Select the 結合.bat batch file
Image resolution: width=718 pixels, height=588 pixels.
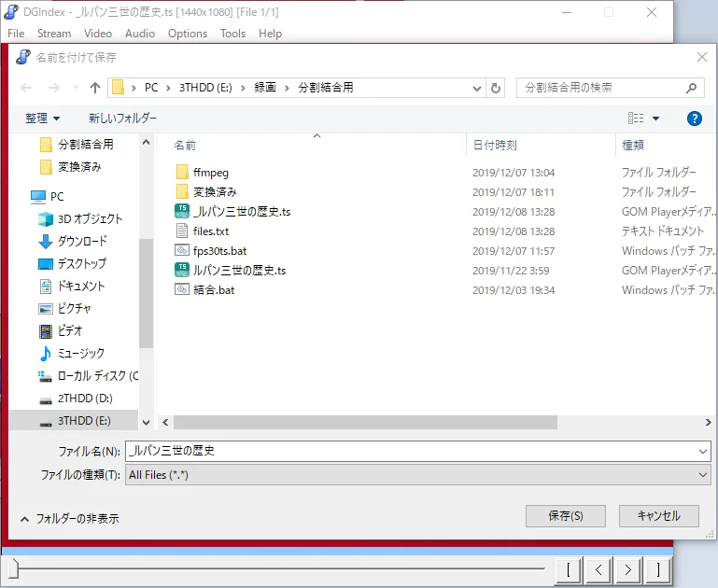pos(213,290)
